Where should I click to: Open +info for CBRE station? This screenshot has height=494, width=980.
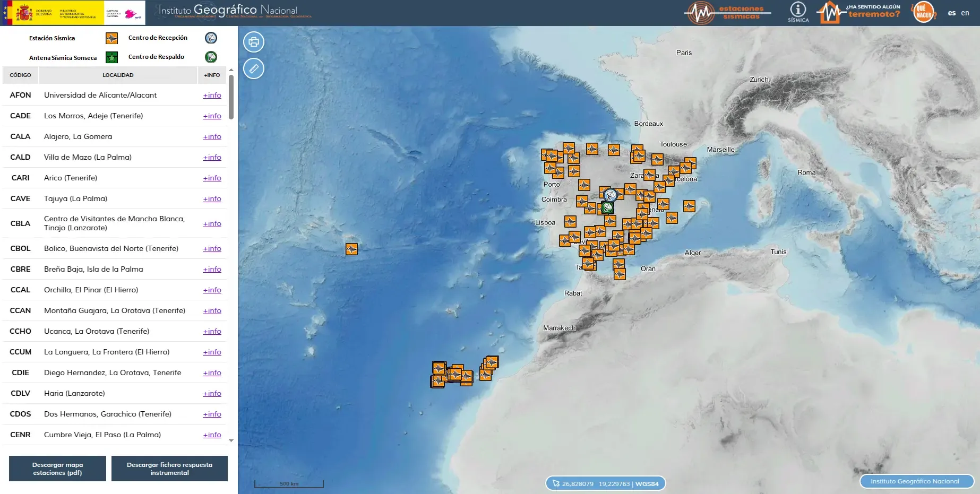(x=212, y=270)
